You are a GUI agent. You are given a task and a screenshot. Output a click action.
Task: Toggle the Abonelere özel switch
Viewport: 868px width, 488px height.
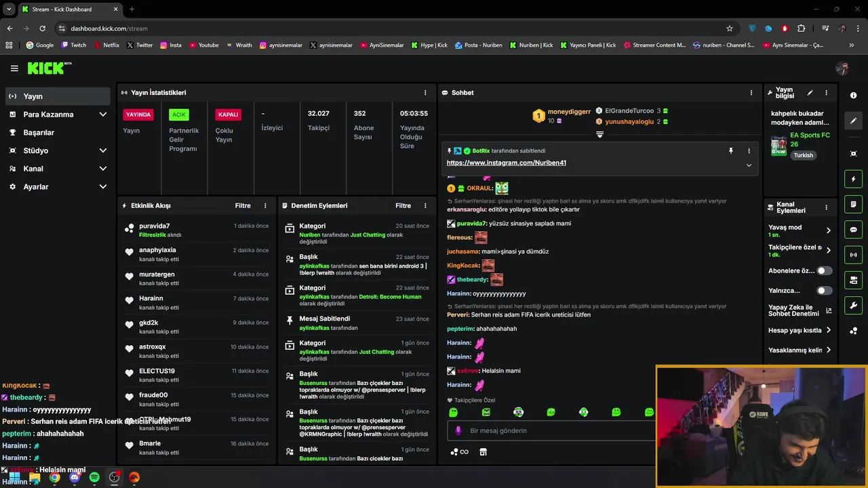point(825,270)
